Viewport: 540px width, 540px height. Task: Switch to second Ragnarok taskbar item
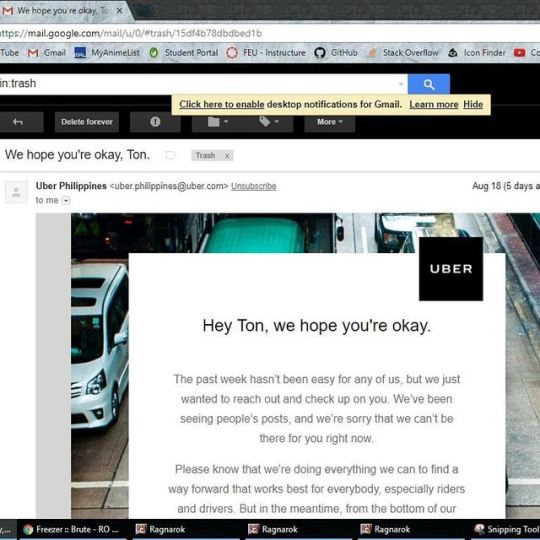click(x=299, y=529)
